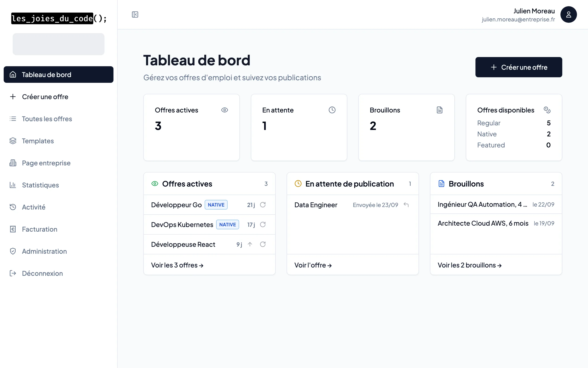Viewport: 588px width, 368px height.
Task: Open the Ingénieur QA Automation draft
Action: (x=482, y=204)
